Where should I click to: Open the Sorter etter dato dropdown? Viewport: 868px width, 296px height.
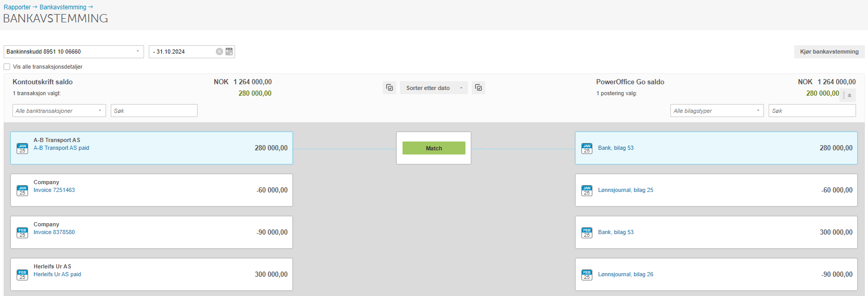434,88
